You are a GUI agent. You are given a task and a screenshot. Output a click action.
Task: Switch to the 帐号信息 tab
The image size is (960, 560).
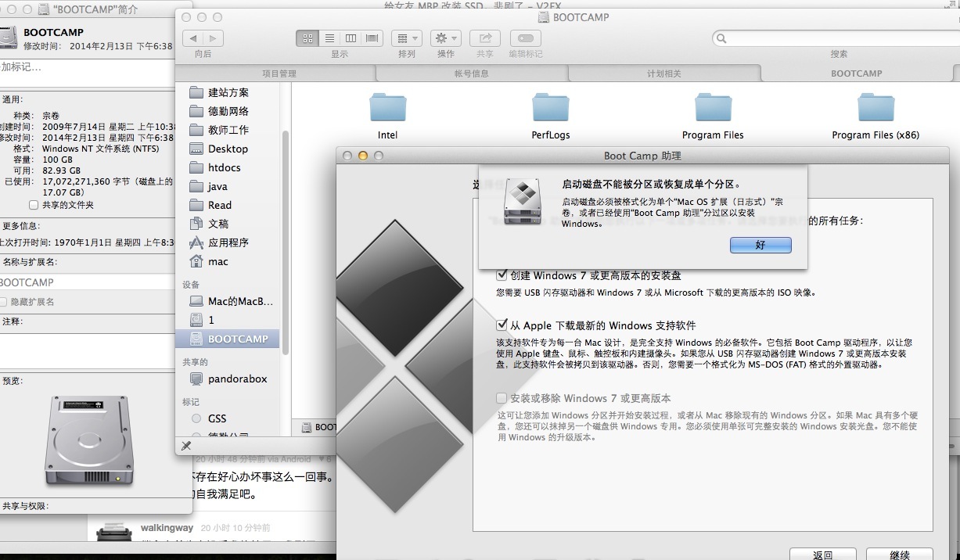click(x=472, y=74)
